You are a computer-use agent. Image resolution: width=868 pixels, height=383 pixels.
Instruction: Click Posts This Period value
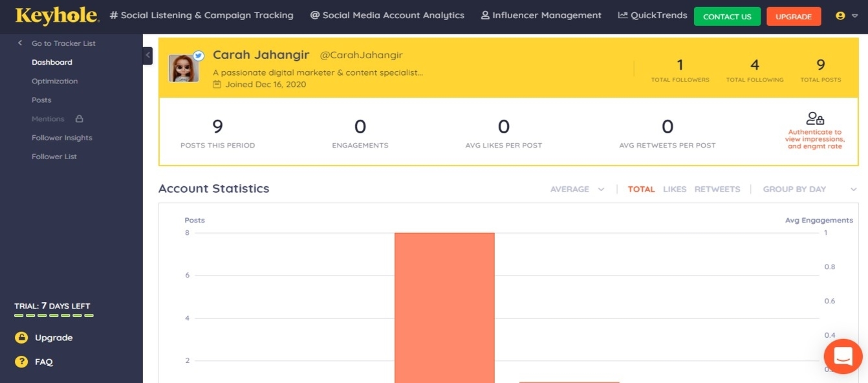click(217, 126)
